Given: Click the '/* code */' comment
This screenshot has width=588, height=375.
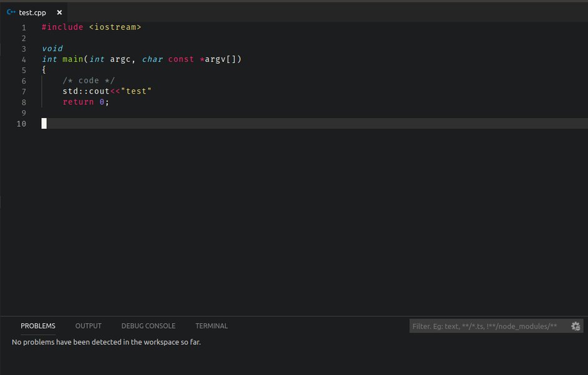Looking at the screenshot, I should pyautogui.click(x=89, y=81).
